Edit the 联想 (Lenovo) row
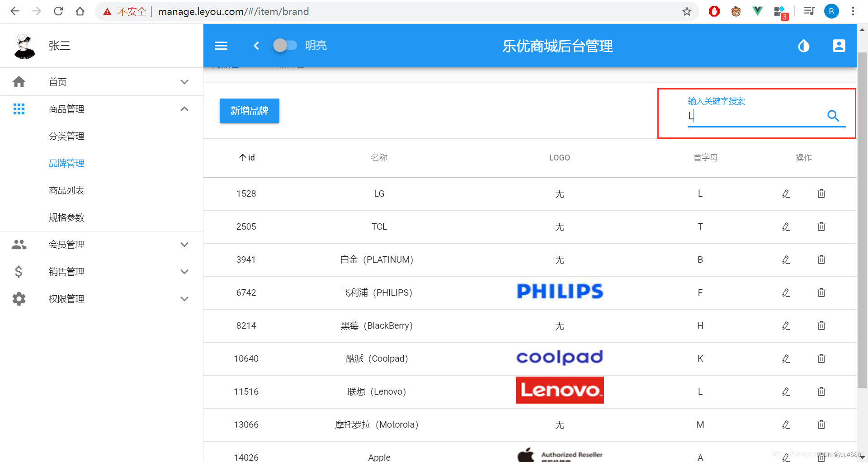Viewport: 868px width, 462px height. (786, 391)
